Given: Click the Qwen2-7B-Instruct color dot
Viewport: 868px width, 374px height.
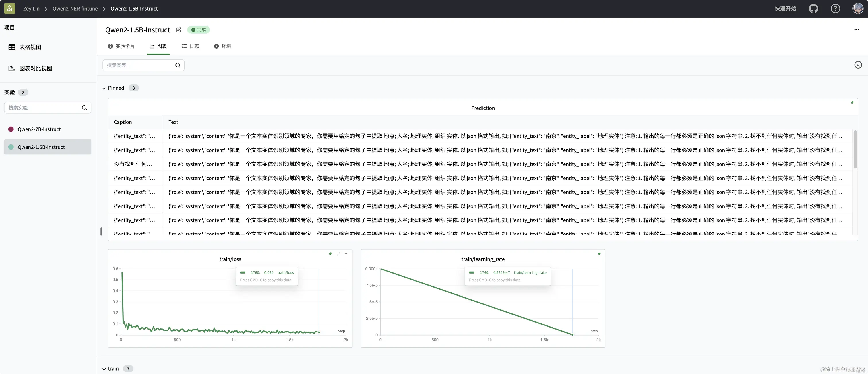Looking at the screenshot, I should tap(11, 129).
